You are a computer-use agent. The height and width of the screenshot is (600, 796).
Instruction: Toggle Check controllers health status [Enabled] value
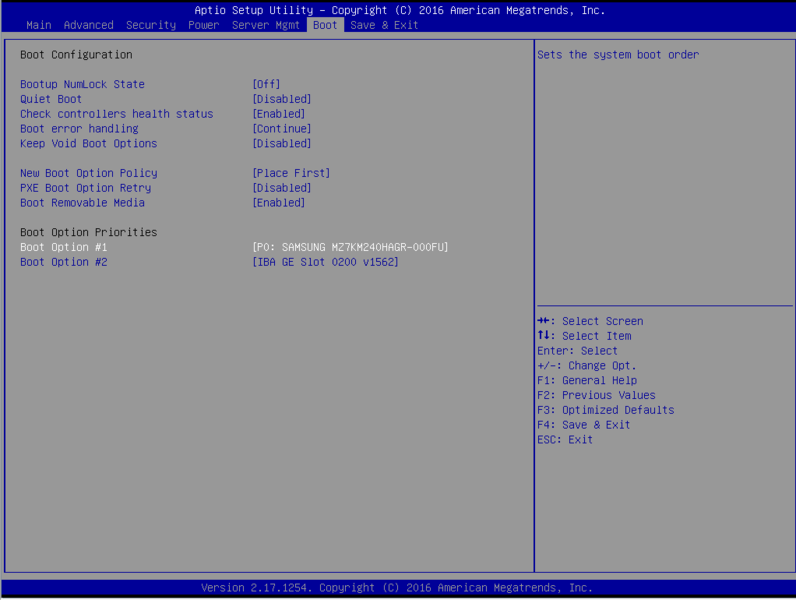coord(279,114)
